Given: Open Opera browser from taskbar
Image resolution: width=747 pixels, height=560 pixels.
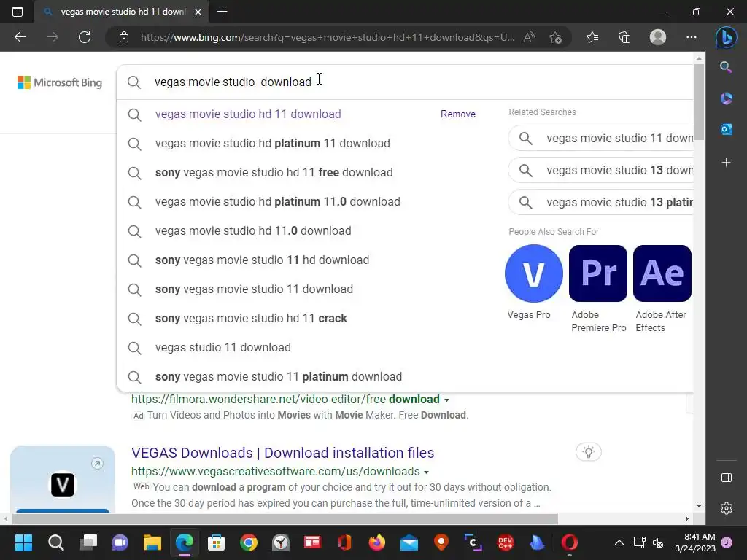Looking at the screenshot, I should pos(569,542).
